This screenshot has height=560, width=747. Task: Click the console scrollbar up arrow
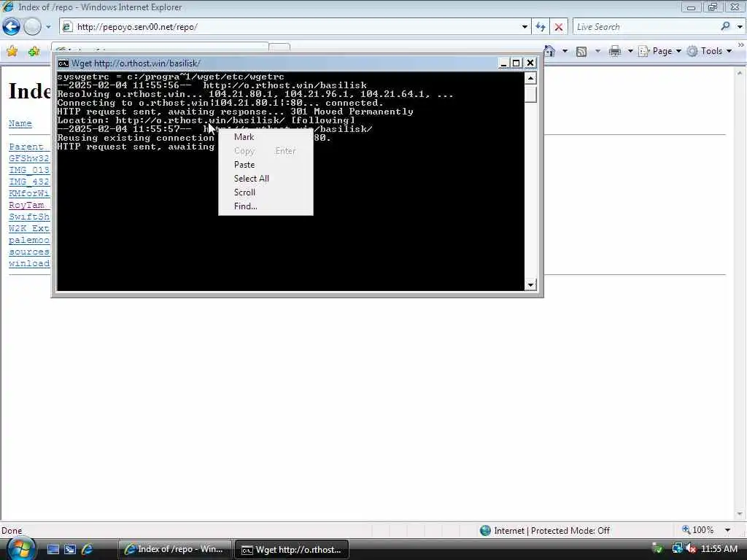(x=531, y=78)
